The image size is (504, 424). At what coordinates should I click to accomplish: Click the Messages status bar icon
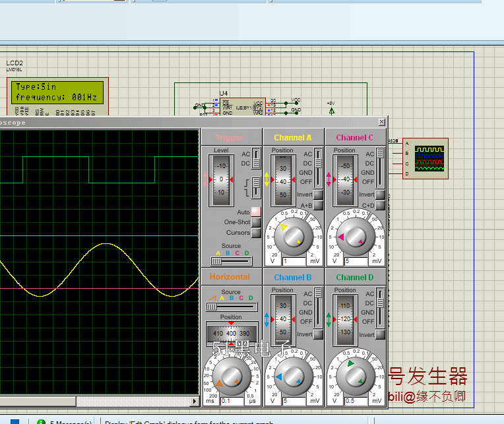[41, 421]
